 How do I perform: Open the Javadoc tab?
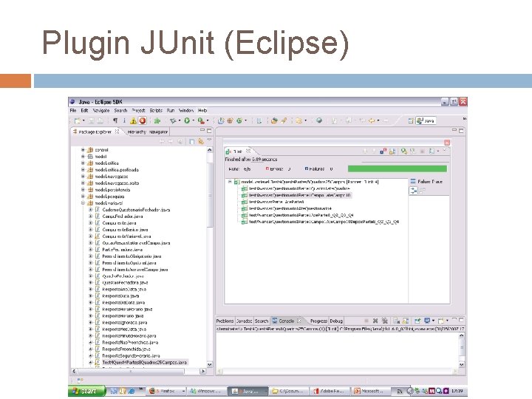coord(244,321)
